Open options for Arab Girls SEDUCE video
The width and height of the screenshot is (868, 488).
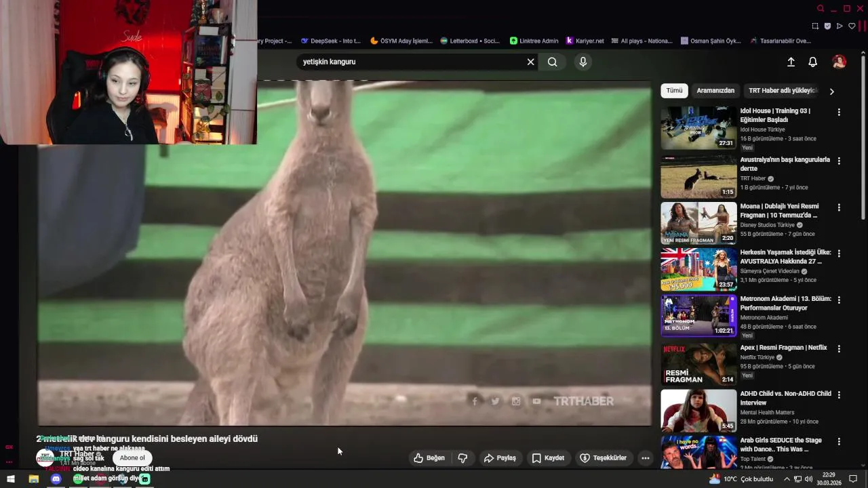point(839,441)
